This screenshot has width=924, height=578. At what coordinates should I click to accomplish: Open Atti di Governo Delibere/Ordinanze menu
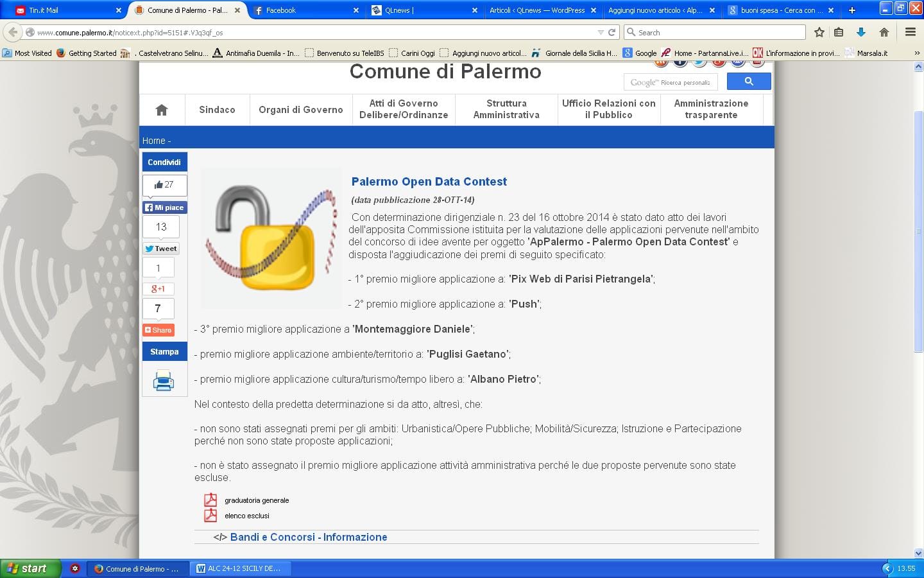tap(404, 109)
